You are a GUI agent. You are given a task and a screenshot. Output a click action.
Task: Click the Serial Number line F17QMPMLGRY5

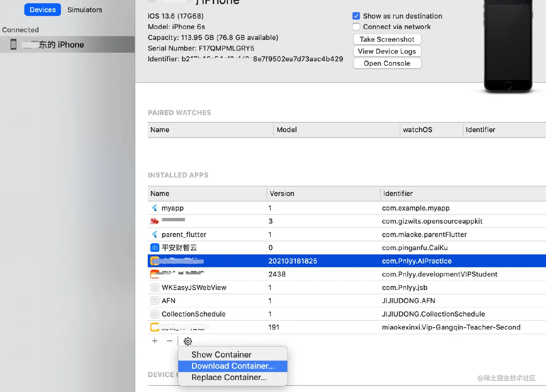click(x=201, y=48)
